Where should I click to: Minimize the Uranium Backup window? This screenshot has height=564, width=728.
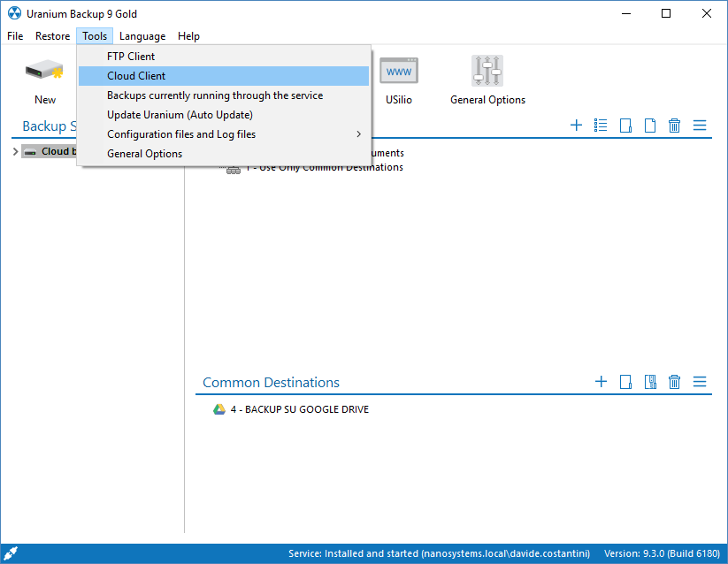point(626,13)
